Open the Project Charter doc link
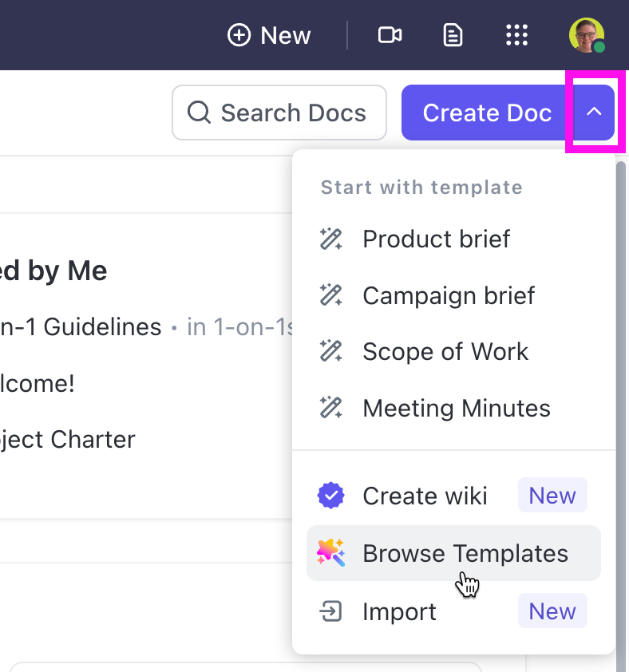The image size is (629, 672). click(68, 439)
